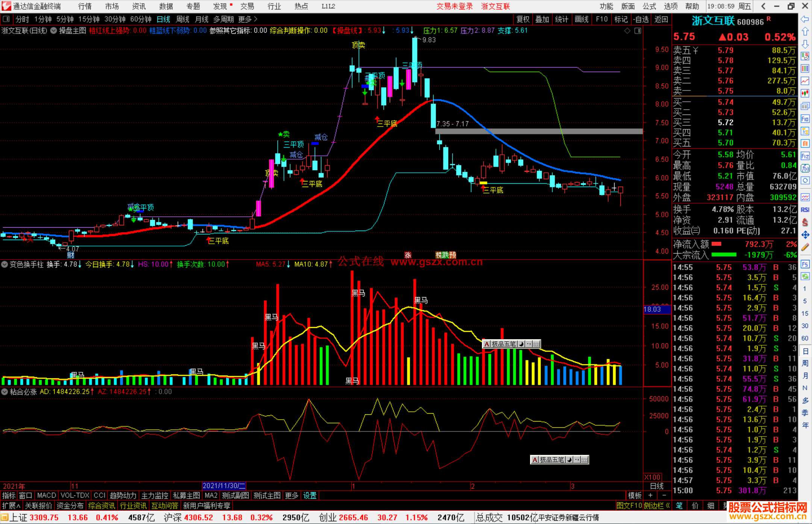
Task: Click the green refresh sidebar icon
Action: click(805, 276)
